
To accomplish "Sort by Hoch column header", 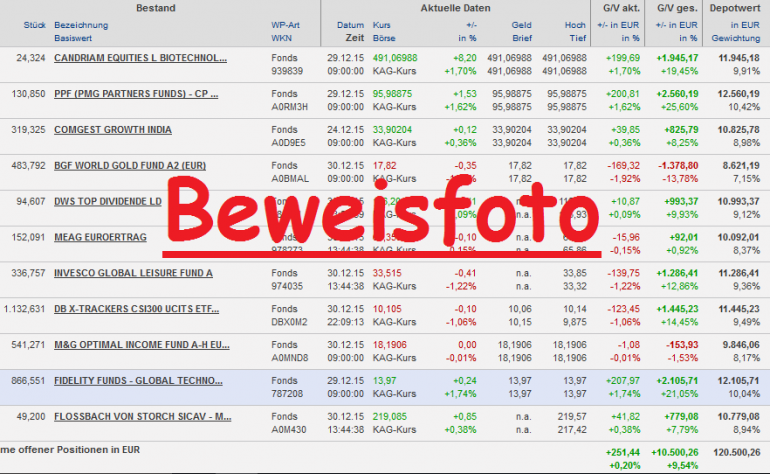I will [x=575, y=25].
